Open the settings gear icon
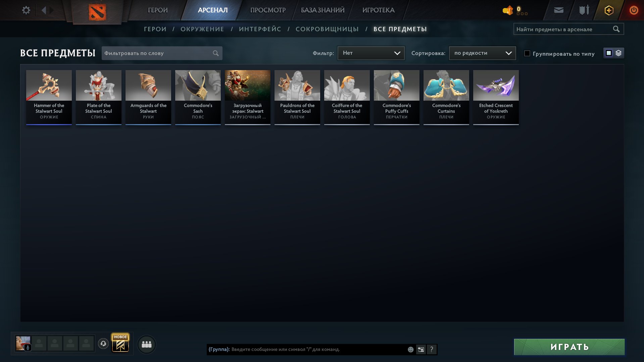This screenshot has width=644, height=362. 26,10
